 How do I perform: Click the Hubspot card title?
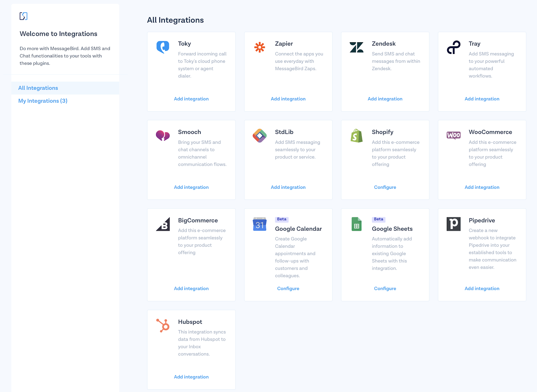click(x=190, y=322)
